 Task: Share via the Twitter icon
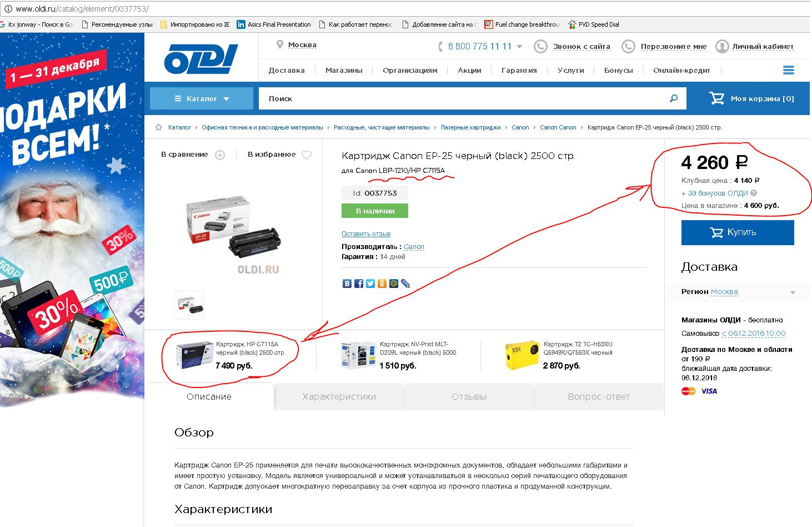pyautogui.click(x=370, y=284)
